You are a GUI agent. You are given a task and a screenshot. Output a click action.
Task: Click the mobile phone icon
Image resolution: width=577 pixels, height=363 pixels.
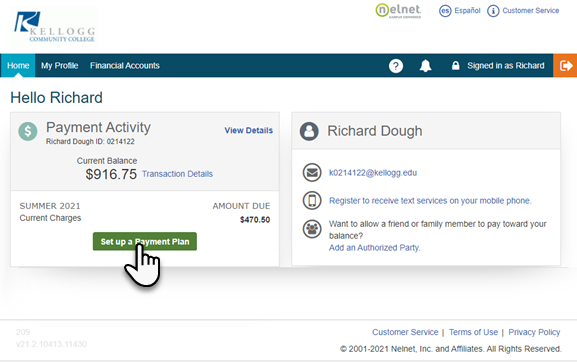click(x=312, y=201)
